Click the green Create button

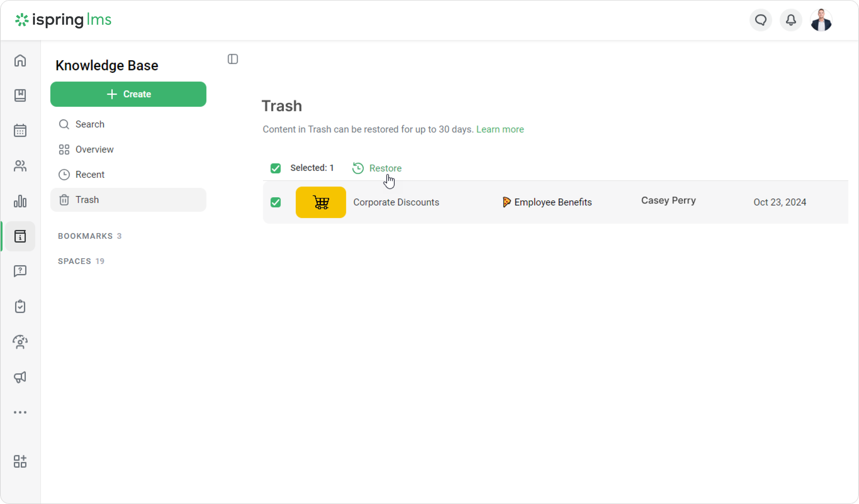point(128,94)
